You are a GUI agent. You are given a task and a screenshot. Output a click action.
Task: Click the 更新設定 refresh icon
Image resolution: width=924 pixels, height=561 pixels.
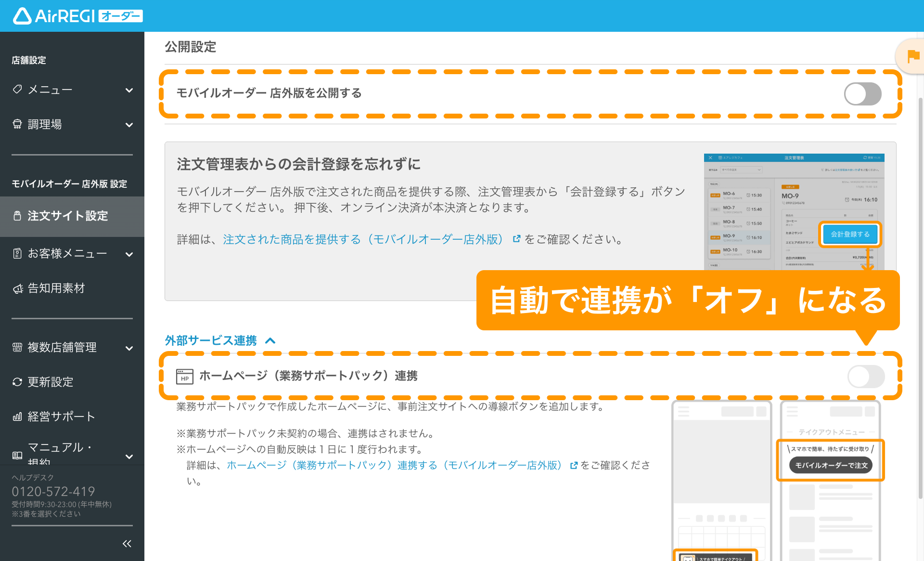point(17,382)
